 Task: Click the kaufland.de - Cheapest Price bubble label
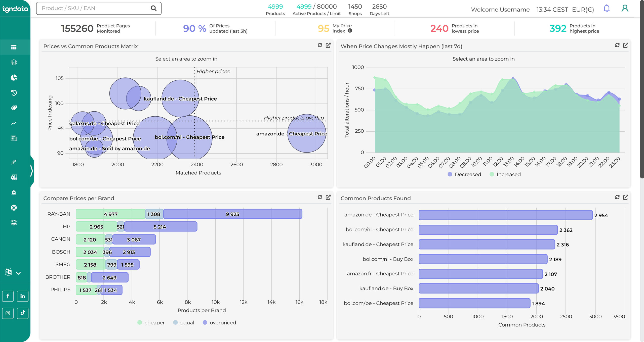tap(180, 99)
